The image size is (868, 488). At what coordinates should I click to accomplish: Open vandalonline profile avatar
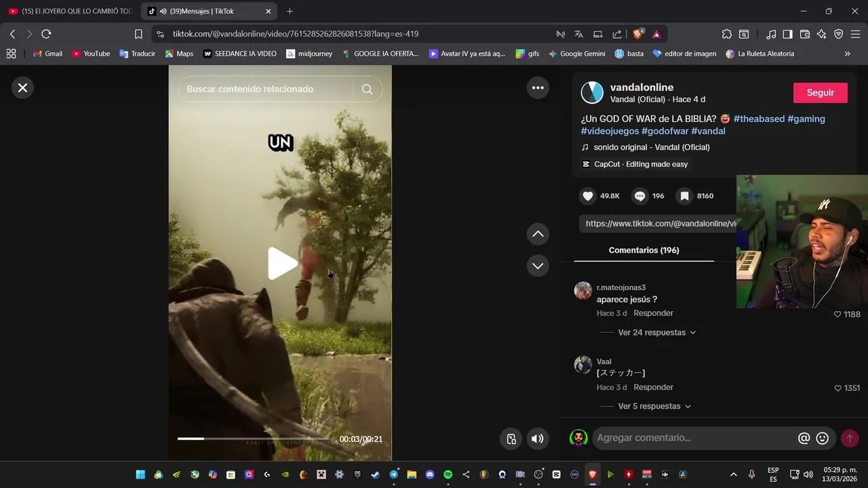pos(592,93)
